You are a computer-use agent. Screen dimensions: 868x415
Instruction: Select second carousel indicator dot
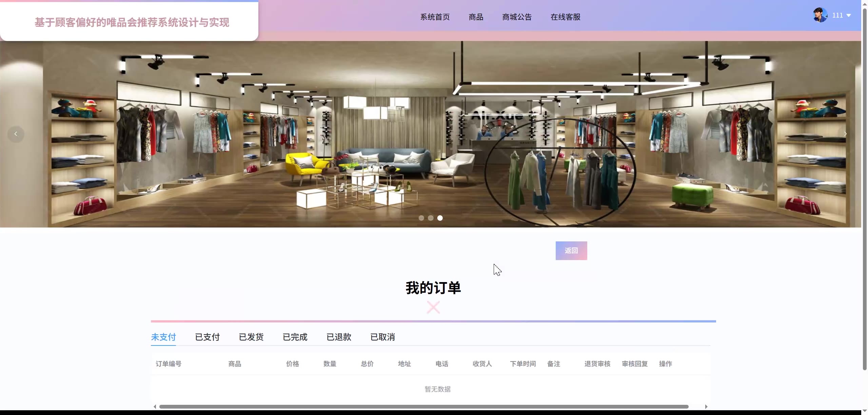click(x=431, y=218)
